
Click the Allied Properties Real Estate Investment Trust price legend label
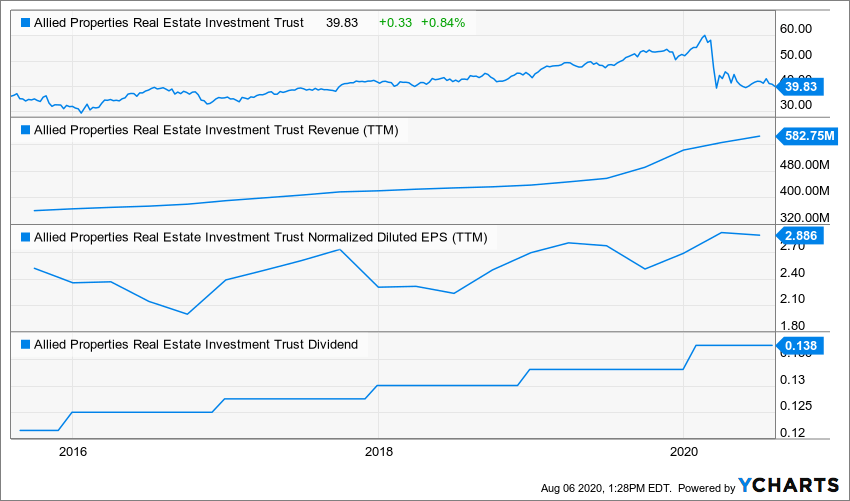[x=169, y=23]
